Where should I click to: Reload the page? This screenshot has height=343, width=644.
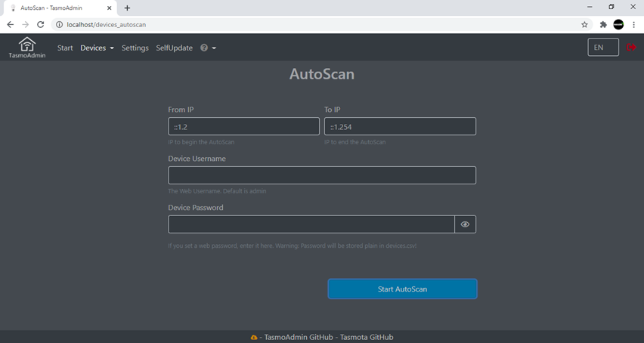coord(40,25)
